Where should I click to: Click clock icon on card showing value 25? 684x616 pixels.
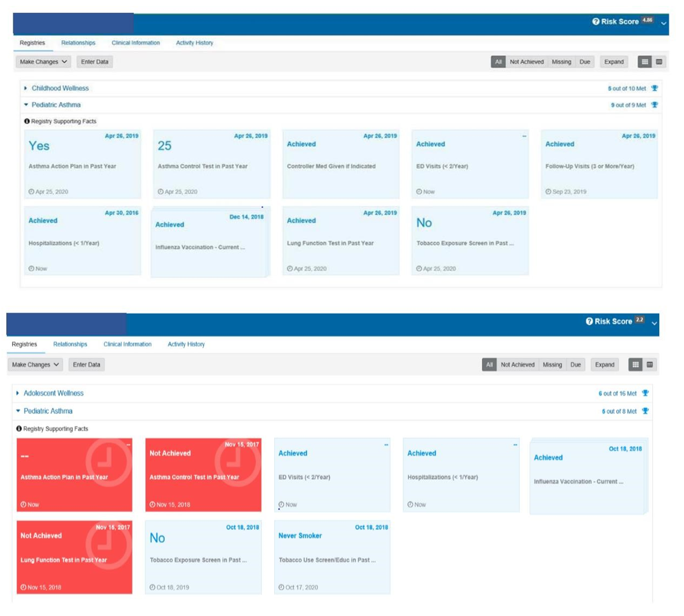160,192
